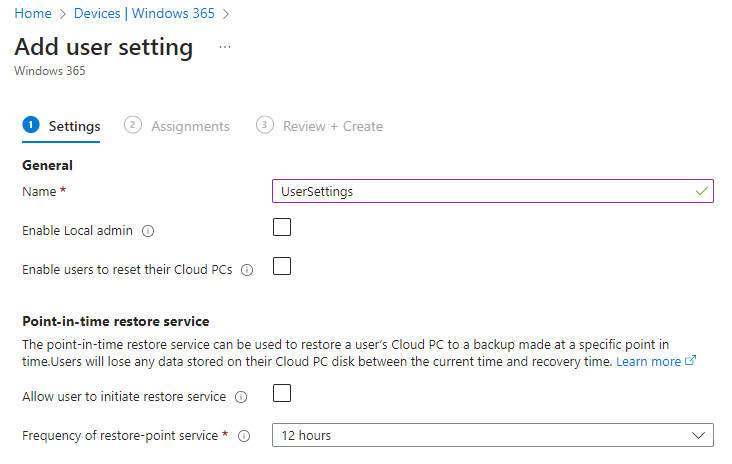732x464 pixels.
Task: Go to the Review + Create tab
Action: tap(333, 126)
